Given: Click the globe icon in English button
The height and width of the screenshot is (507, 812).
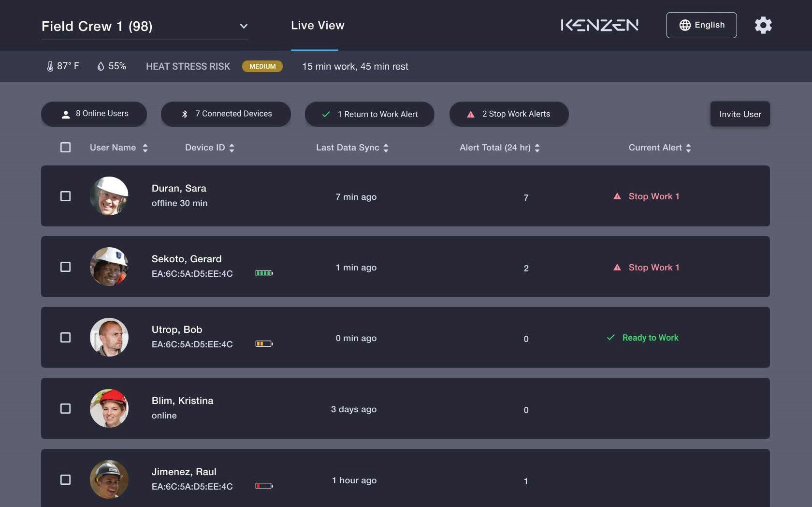Looking at the screenshot, I should click(685, 25).
